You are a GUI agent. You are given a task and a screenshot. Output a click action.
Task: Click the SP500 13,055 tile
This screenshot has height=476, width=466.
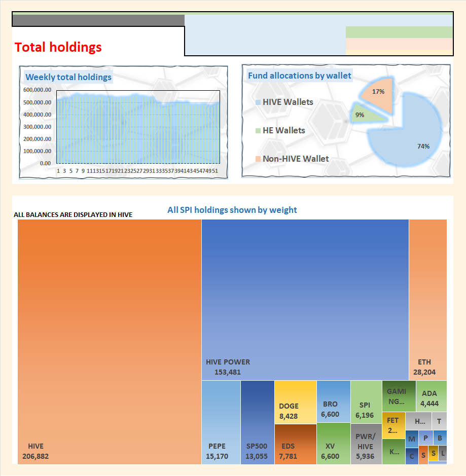click(258, 422)
